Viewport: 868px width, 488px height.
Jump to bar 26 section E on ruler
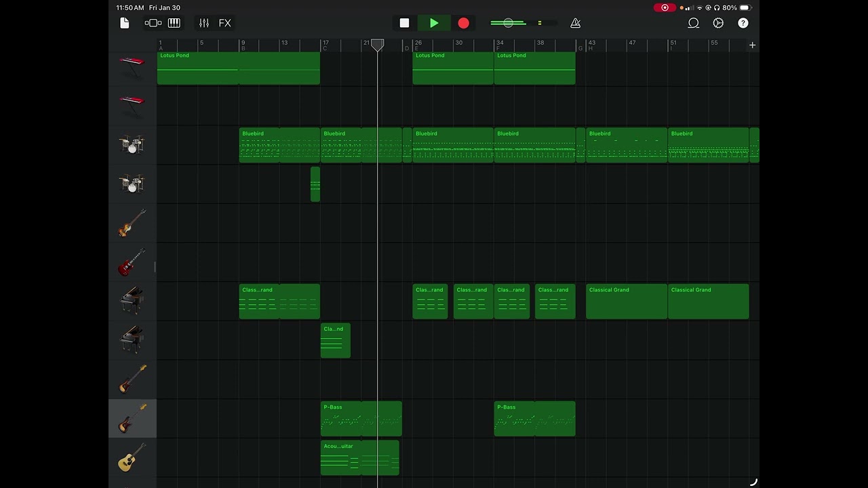tap(418, 45)
